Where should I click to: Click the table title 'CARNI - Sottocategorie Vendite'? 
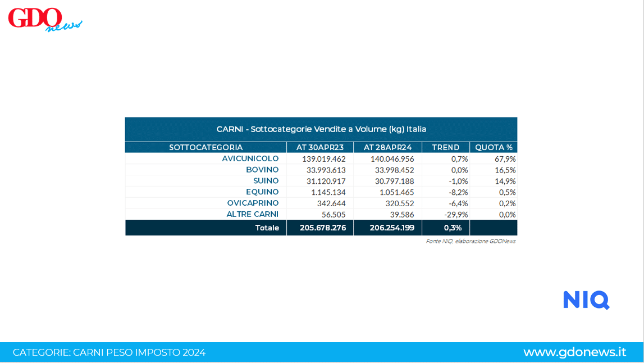point(321,129)
